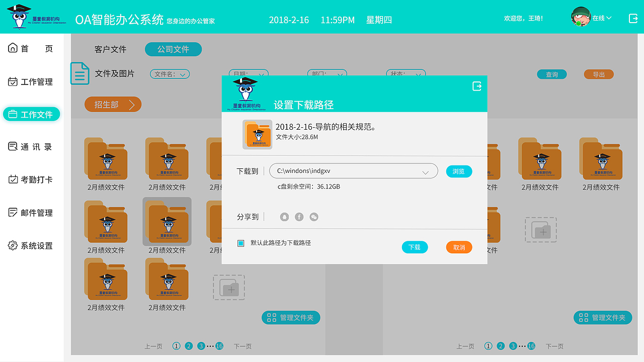Close the 设置下载路径 dialog via exit icon
The image size is (644, 362).
pyautogui.click(x=476, y=86)
